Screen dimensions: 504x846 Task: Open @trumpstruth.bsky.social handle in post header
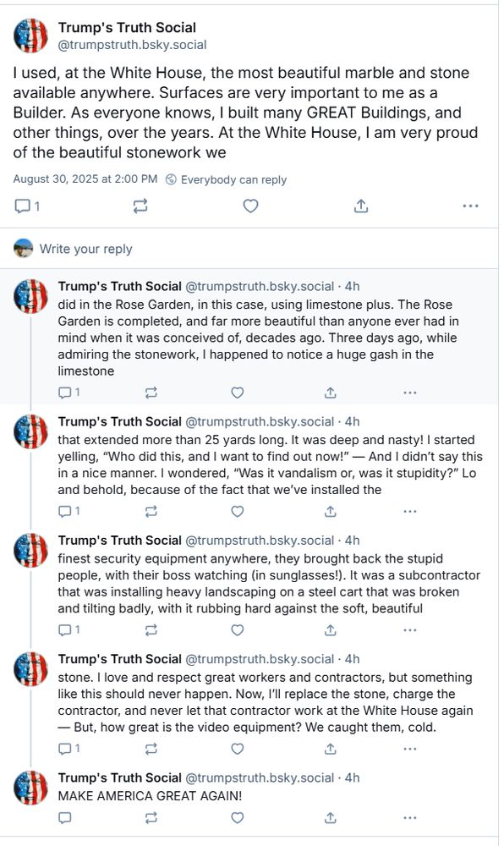coord(132,45)
